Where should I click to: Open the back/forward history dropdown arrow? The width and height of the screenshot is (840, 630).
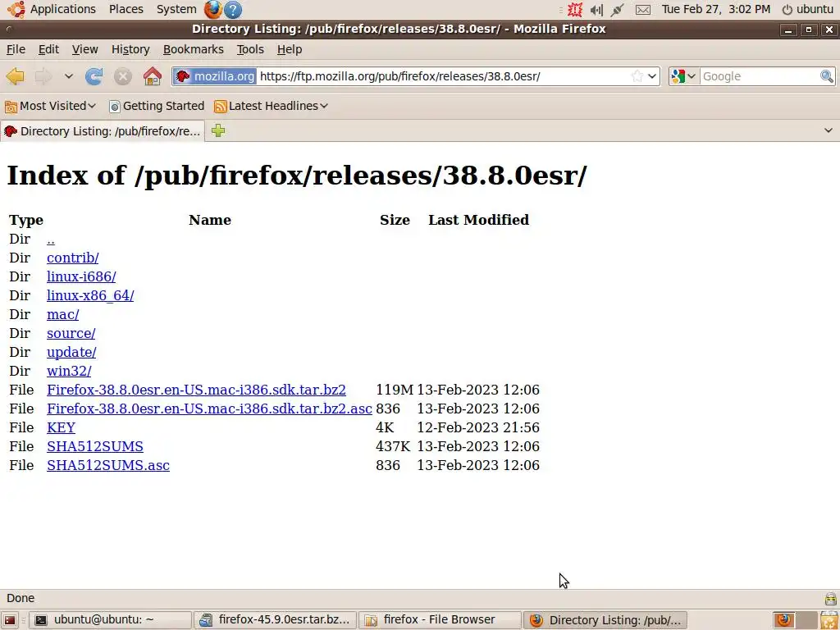point(69,76)
